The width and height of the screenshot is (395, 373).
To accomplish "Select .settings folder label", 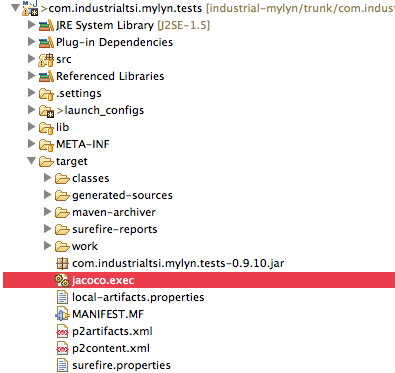I will click(79, 94).
